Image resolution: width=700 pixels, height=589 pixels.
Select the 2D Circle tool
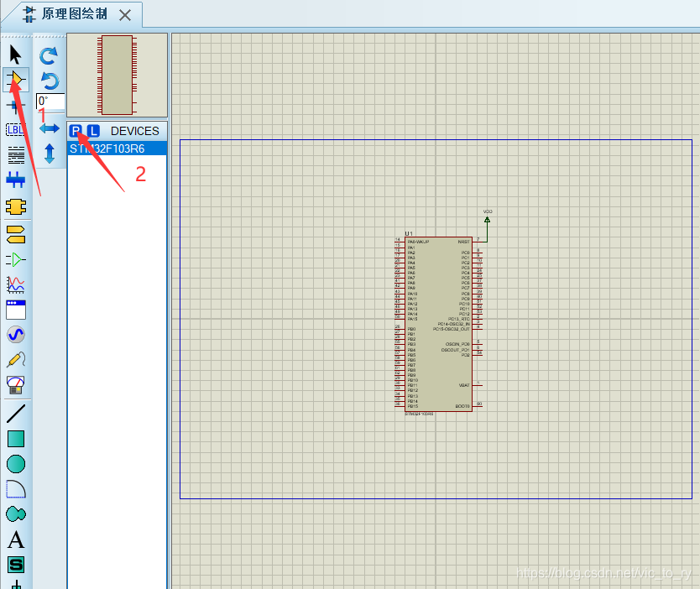point(16,464)
